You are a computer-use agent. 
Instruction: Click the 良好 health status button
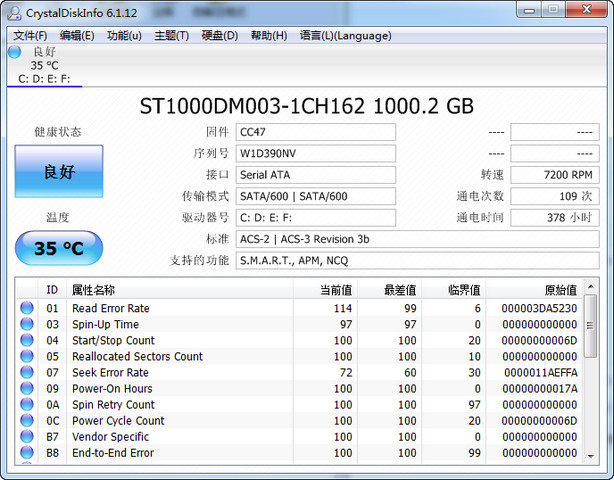(59, 172)
